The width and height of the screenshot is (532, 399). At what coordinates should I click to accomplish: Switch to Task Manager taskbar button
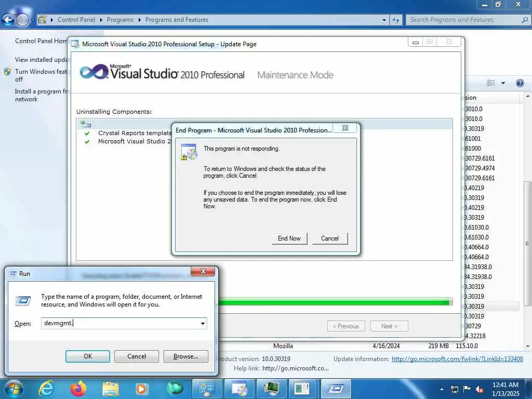tap(271, 389)
